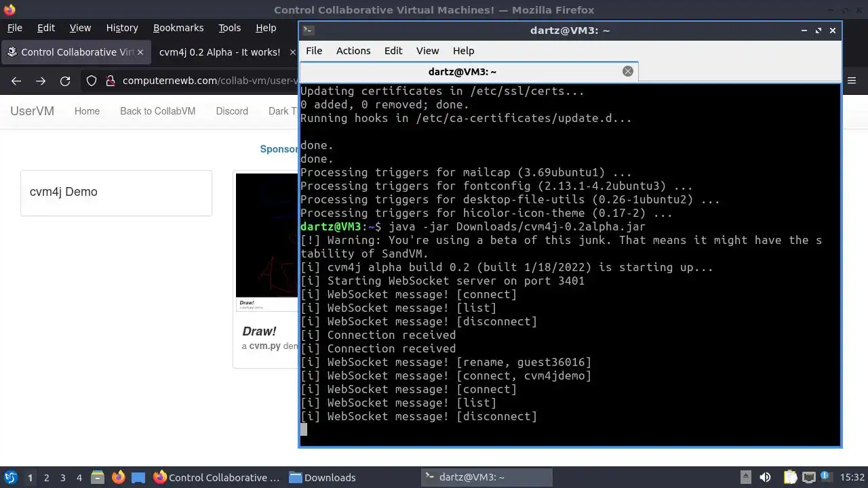Image resolution: width=868 pixels, height=488 pixels.
Task: Switch to workspace 3 in the pager
Action: tap(62, 478)
